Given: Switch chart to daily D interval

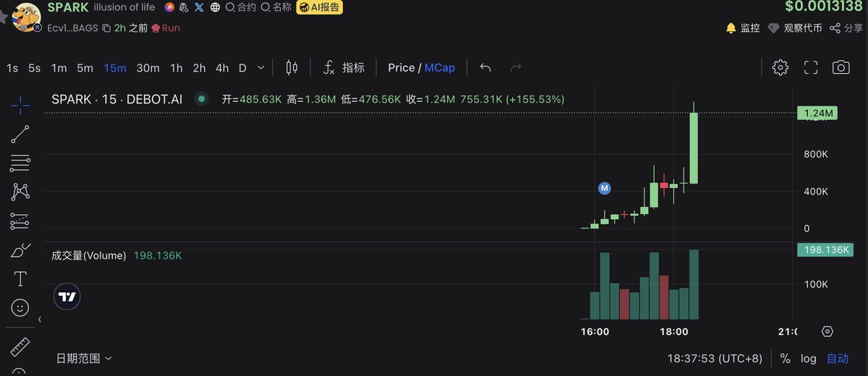Looking at the screenshot, I should pos(242,68).
